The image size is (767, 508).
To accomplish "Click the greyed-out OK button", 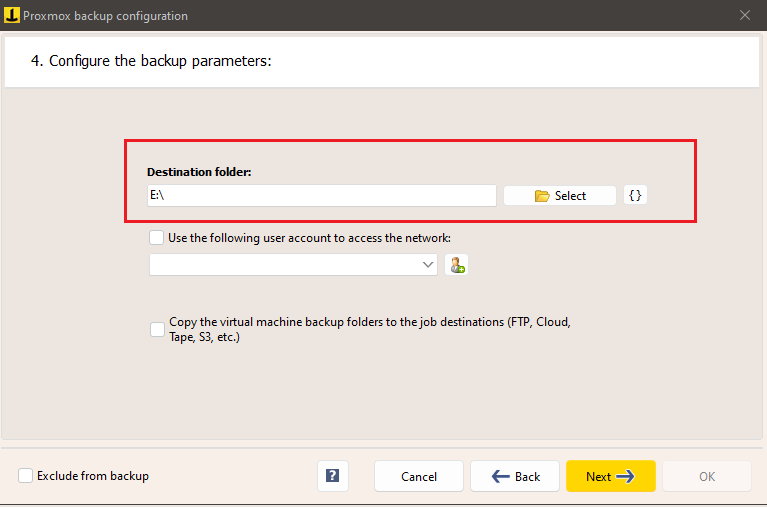I will [706, 477].
